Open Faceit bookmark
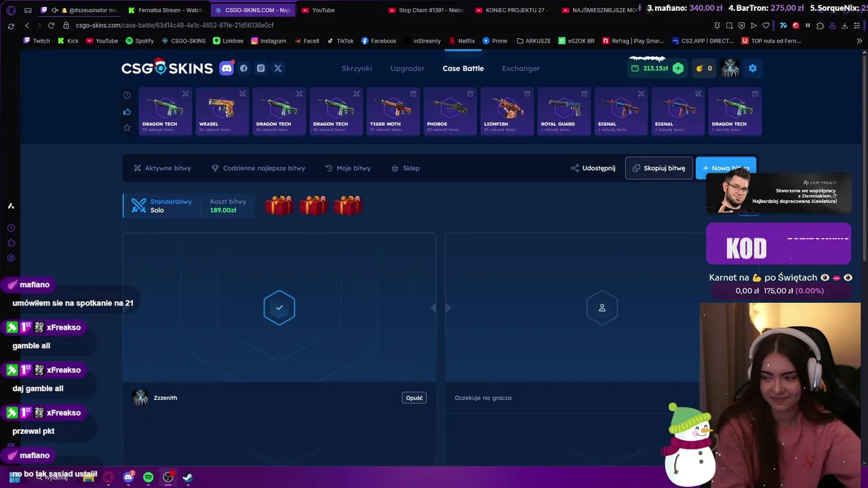Screen dimensions: 868x488 pos(307,41)
